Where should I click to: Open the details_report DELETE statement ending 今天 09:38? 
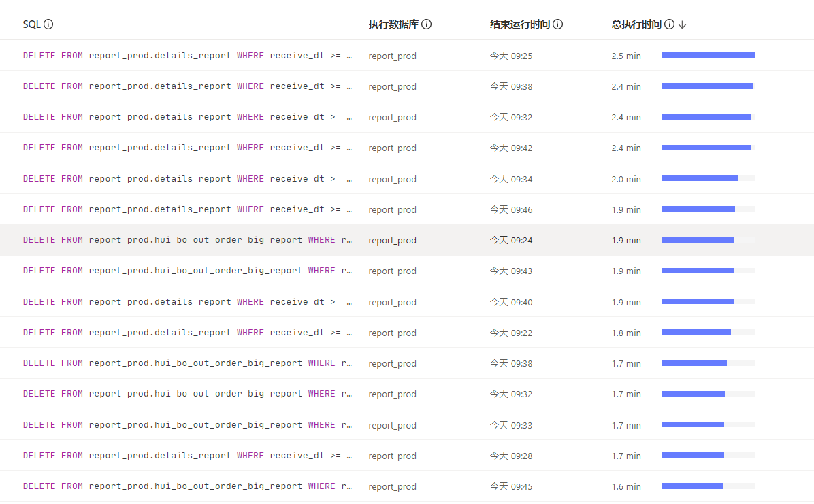pyautogui.click(x=187, y=86)
